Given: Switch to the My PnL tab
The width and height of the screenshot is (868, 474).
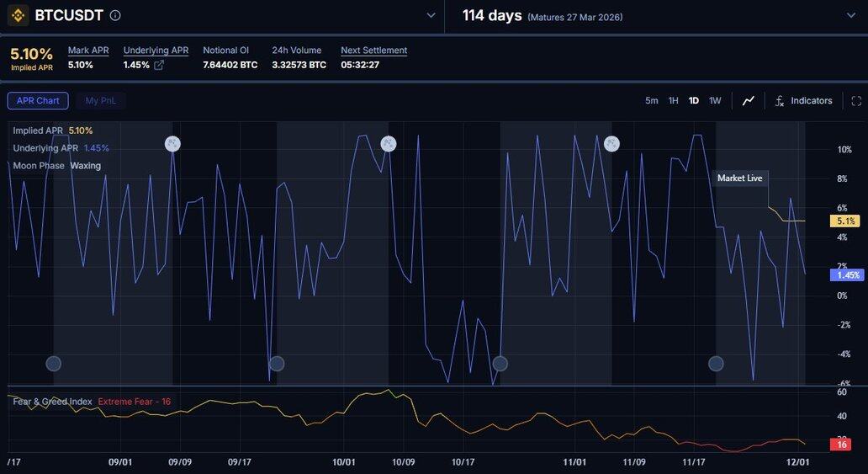Looking at the screenshot, I should pyautogui.click(x=101, y=101).
